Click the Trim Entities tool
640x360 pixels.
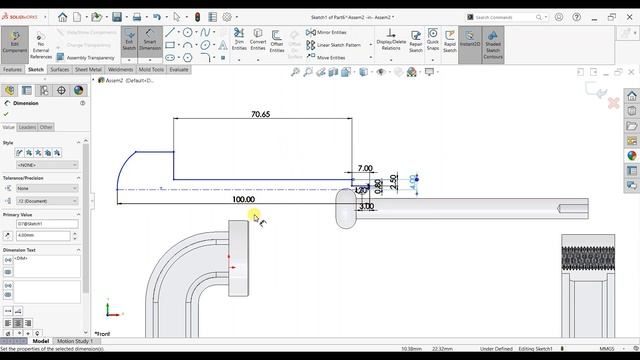click(x=239, y=40)
